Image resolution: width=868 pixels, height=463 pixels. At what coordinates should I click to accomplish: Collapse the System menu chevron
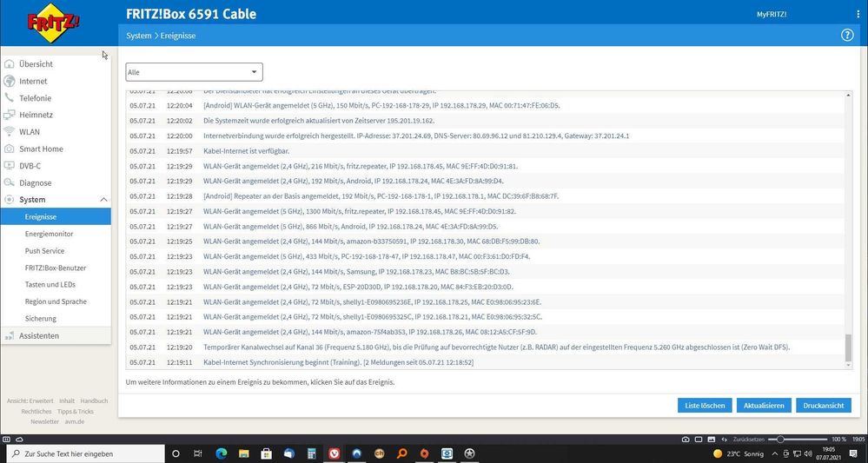click(103, 200)
